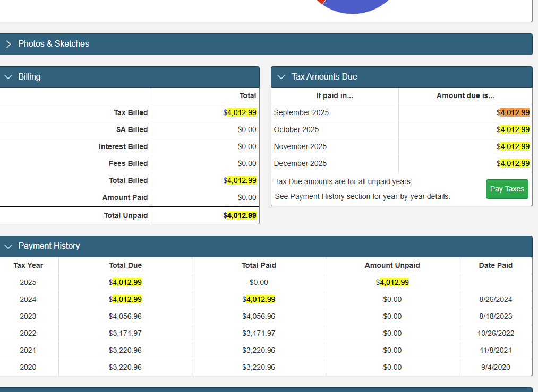
Task: Click the 8/26/2024 date paid cell
Action: pyautogui.click(x=495, y=299)
